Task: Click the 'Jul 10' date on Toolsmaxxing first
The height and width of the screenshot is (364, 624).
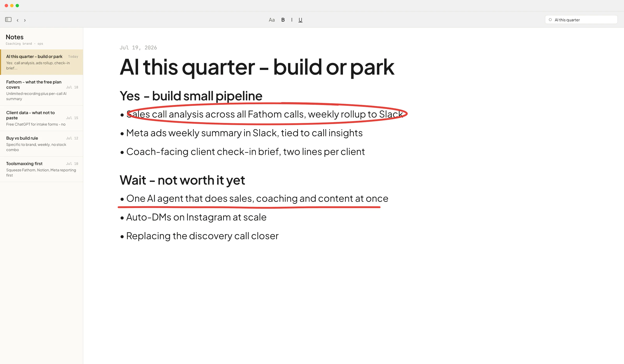Action: tap(72, 164)
